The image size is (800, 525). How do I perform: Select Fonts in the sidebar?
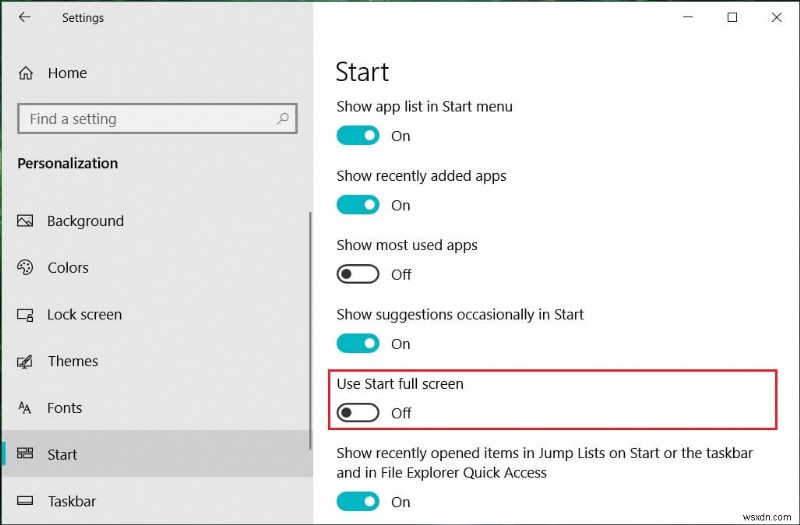pos(157,408)
